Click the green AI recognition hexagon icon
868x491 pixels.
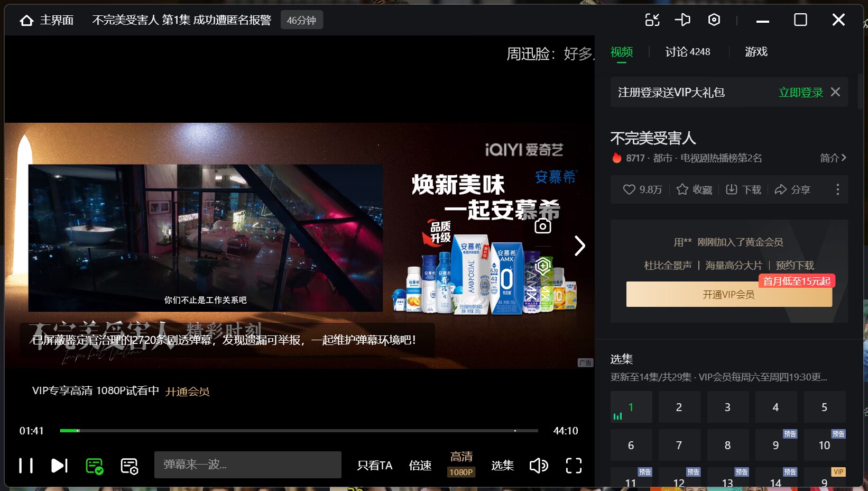coord(543,266)
